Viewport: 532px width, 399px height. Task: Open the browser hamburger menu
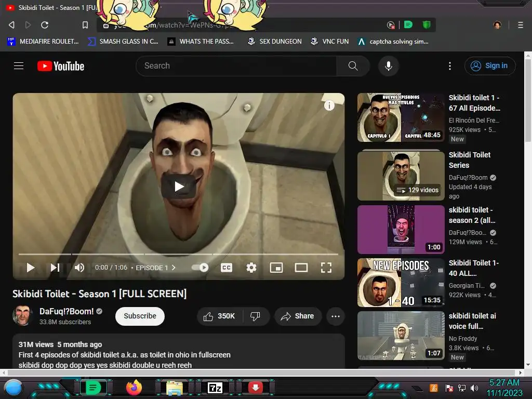pos(521,25)
